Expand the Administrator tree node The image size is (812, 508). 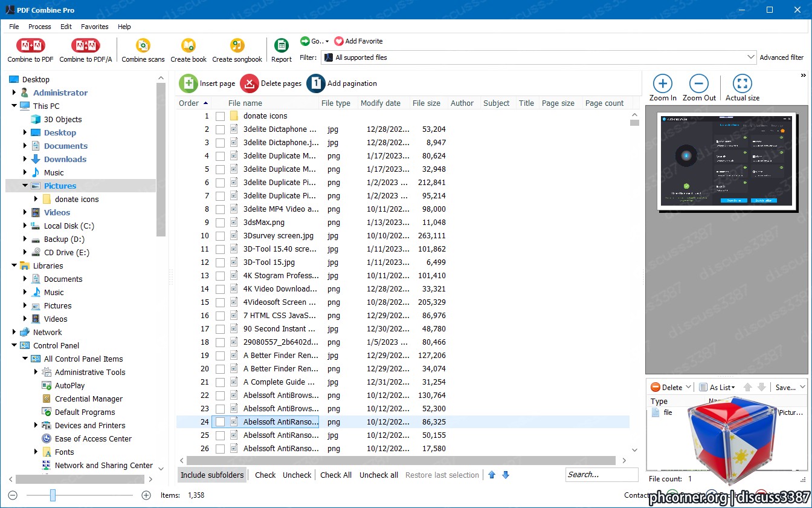tap(14, 93)
